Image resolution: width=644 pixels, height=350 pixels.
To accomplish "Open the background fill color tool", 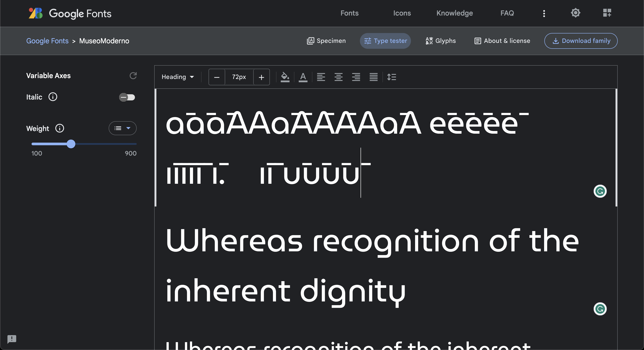I will 285,77.
